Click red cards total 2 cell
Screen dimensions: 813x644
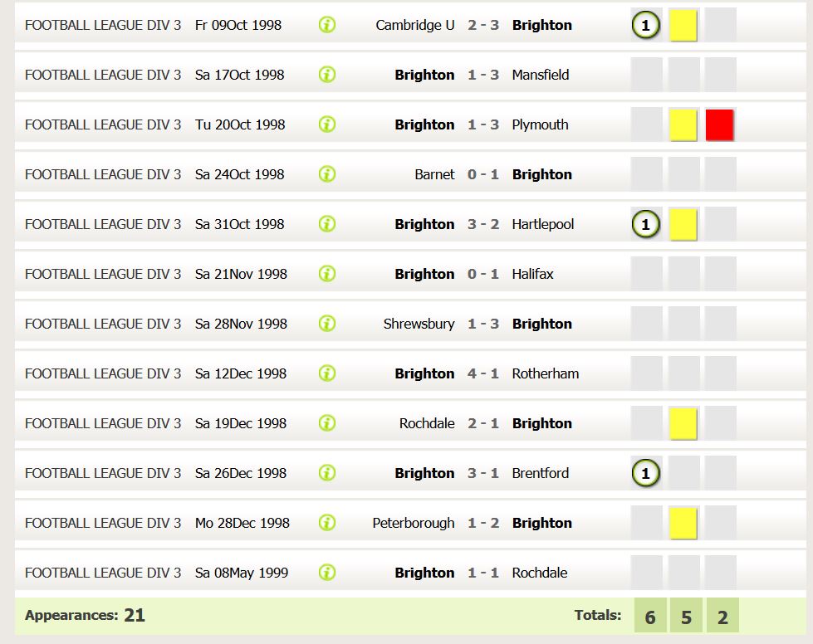pyautogui.click(x=722, y=616)
